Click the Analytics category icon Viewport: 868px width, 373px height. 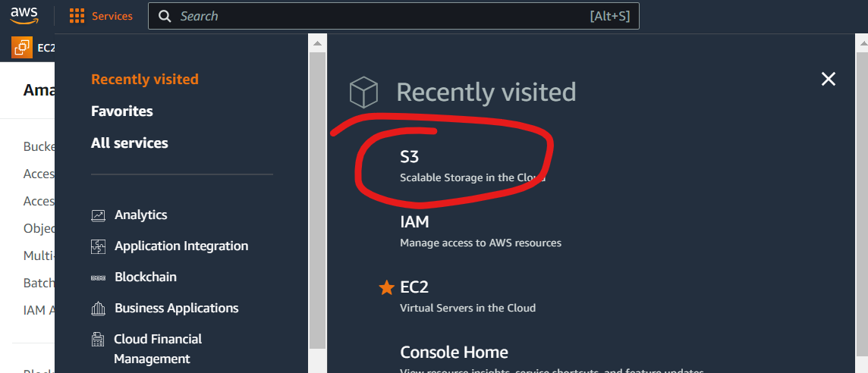pyautogui.click(x=98, y=215)
